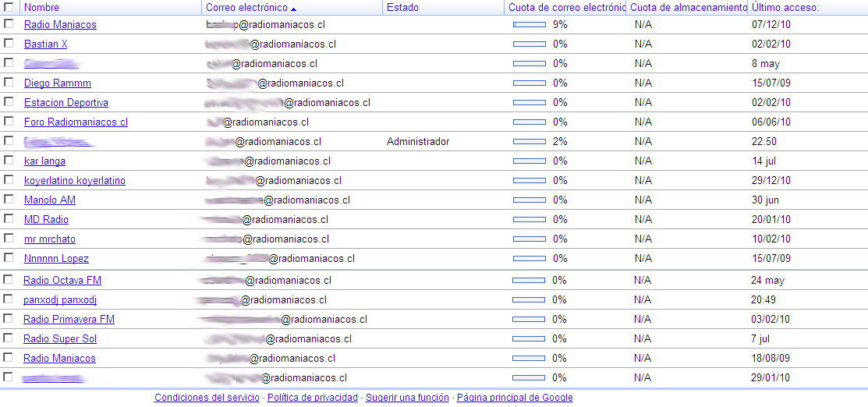
Task: Click the 20/01/10 last access date
Action: coord(771,219)
